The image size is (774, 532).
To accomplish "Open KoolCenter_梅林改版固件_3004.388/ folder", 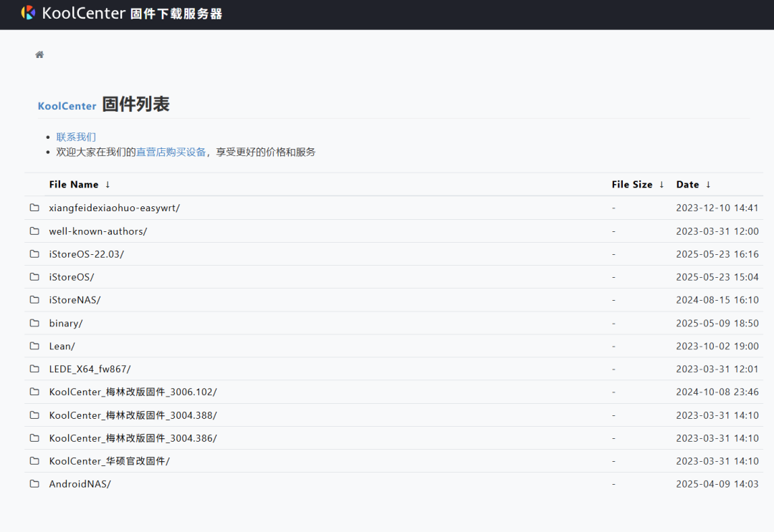I will (x=133, y=415).
